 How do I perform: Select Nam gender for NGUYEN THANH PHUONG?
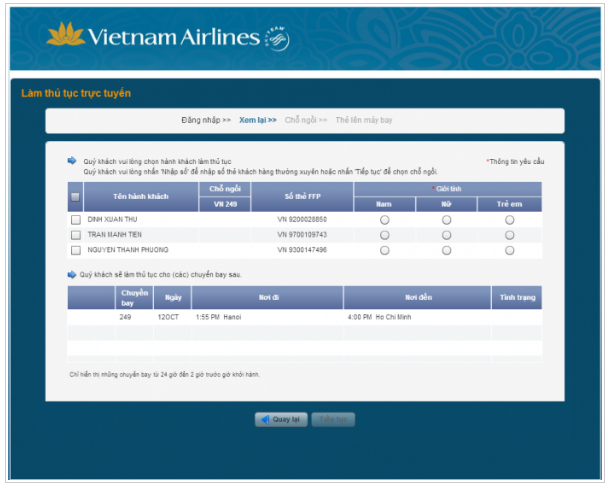point(384,250)
